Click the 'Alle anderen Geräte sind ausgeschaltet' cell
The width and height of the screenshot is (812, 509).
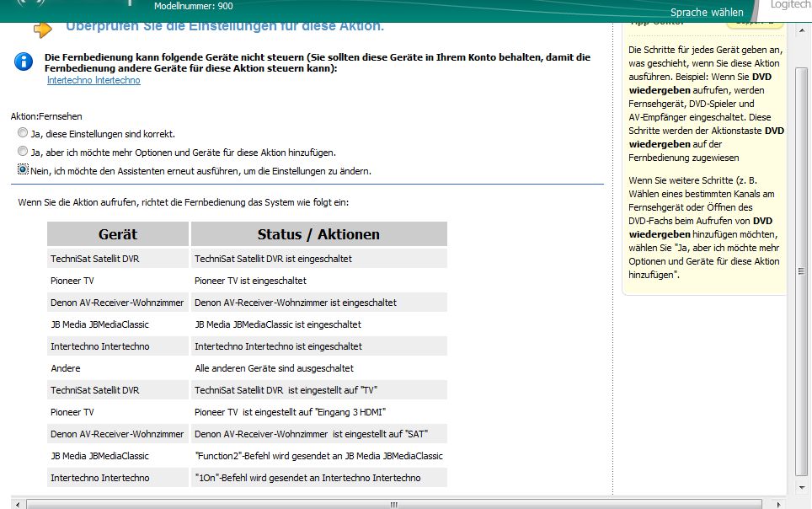[x=274, y=368]
